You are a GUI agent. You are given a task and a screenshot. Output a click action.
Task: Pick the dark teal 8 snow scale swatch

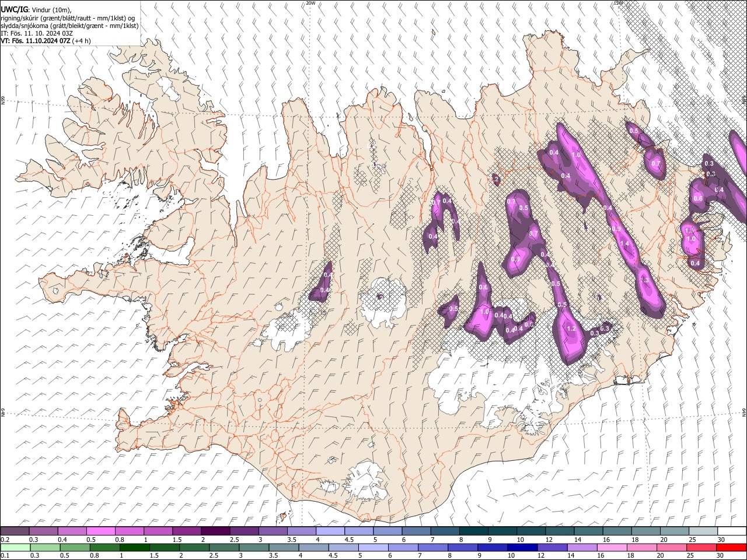tap(473, 531)
